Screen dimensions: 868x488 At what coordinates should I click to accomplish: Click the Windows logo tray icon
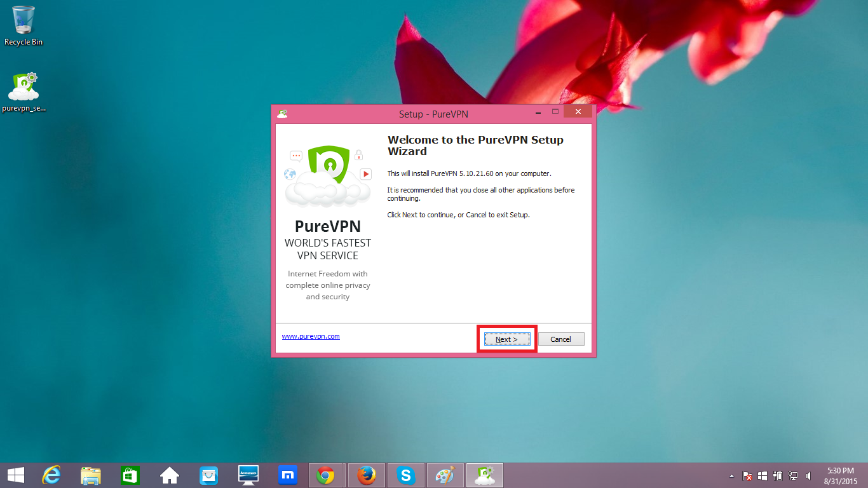[x=763, y=475]
